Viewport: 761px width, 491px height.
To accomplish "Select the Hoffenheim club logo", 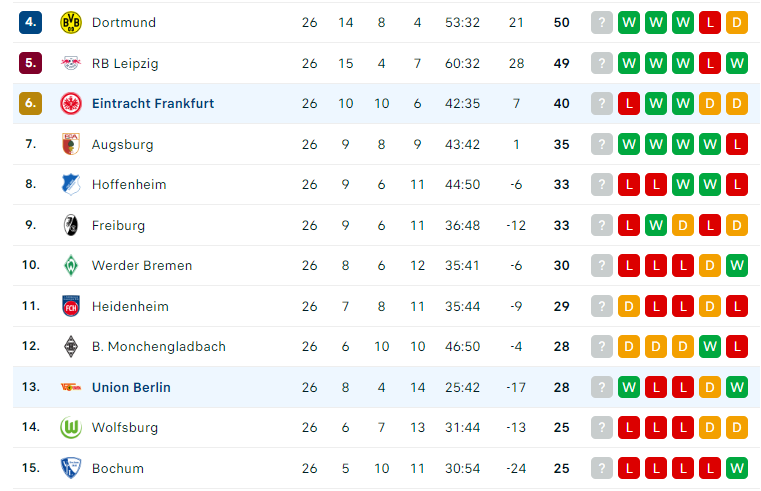I will click(71, 184).
